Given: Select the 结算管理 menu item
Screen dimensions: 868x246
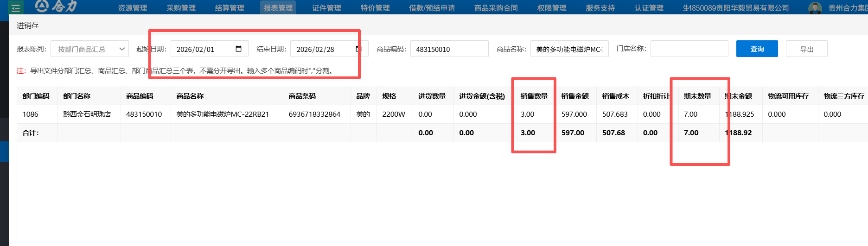Looking at the screenshot, I should pyautogui.click(x=230, y=8).
